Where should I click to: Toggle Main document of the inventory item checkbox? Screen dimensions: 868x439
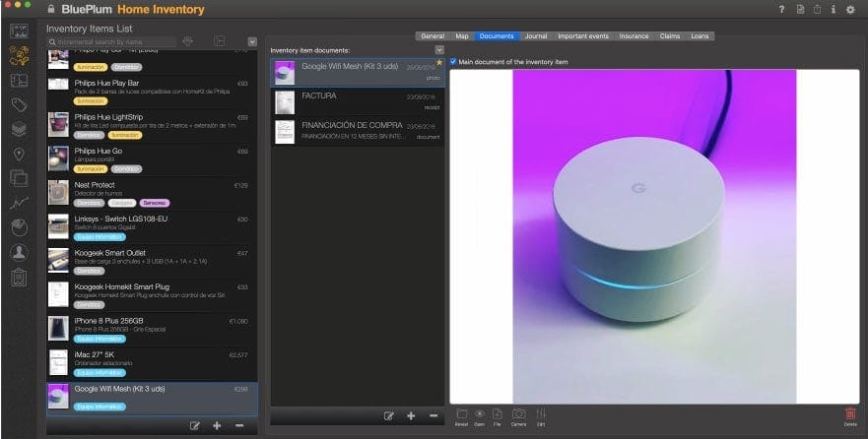point(453,62)
